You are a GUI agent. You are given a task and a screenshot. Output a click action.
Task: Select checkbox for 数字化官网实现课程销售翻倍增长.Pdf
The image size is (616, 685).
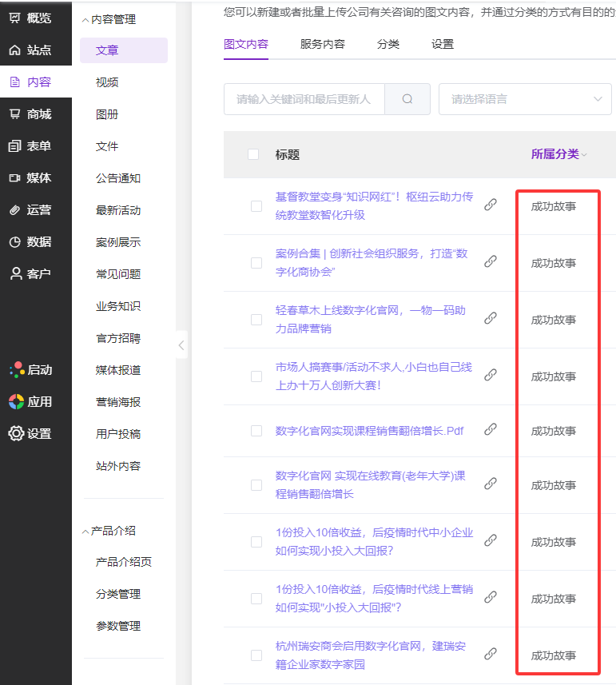256,431
